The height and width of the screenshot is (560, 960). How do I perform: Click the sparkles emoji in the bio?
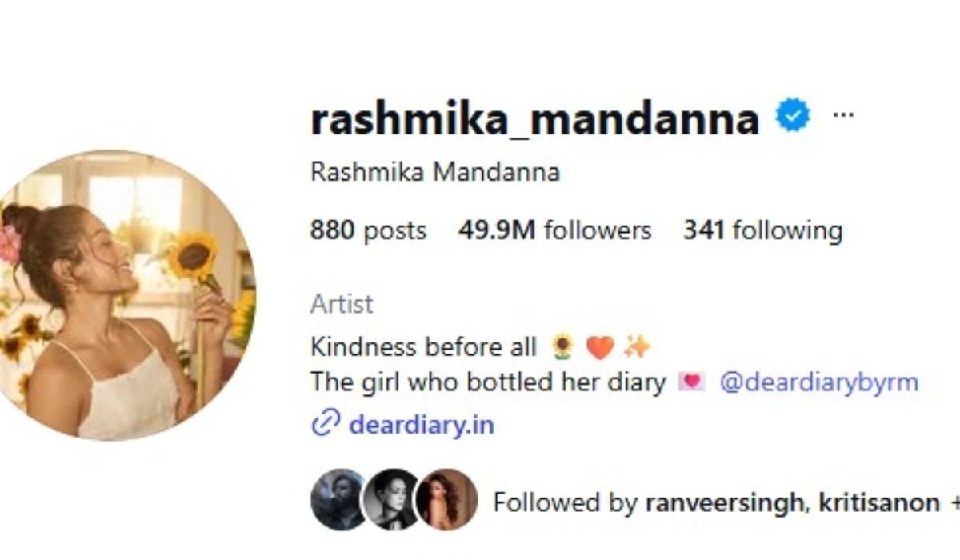click(638, 346)
